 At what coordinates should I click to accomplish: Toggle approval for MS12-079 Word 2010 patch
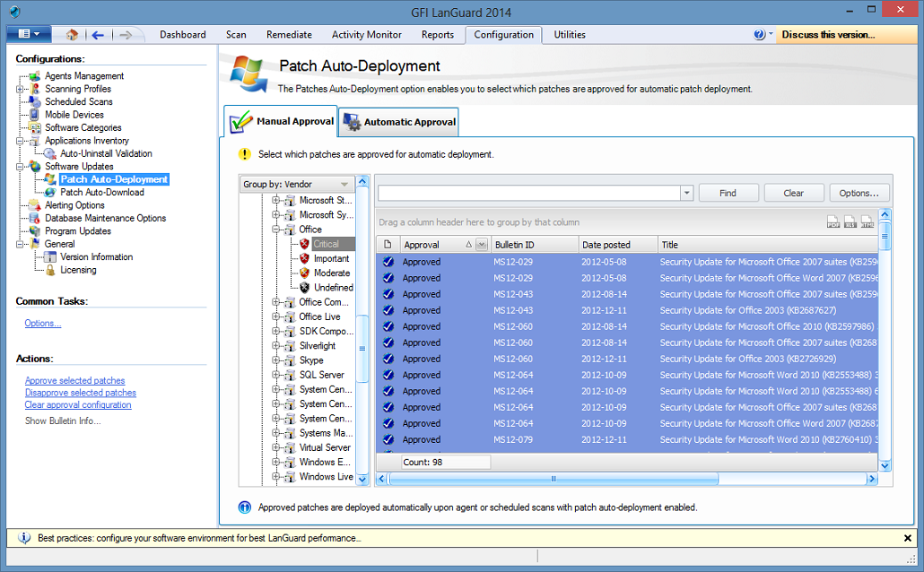[x=388, y=439]
